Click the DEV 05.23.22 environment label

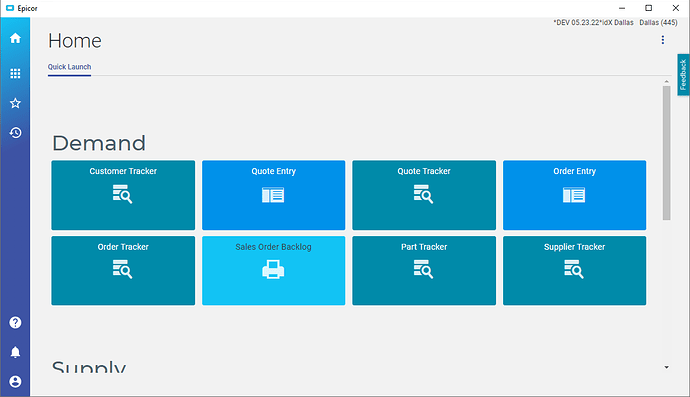[x=593, y=22]
